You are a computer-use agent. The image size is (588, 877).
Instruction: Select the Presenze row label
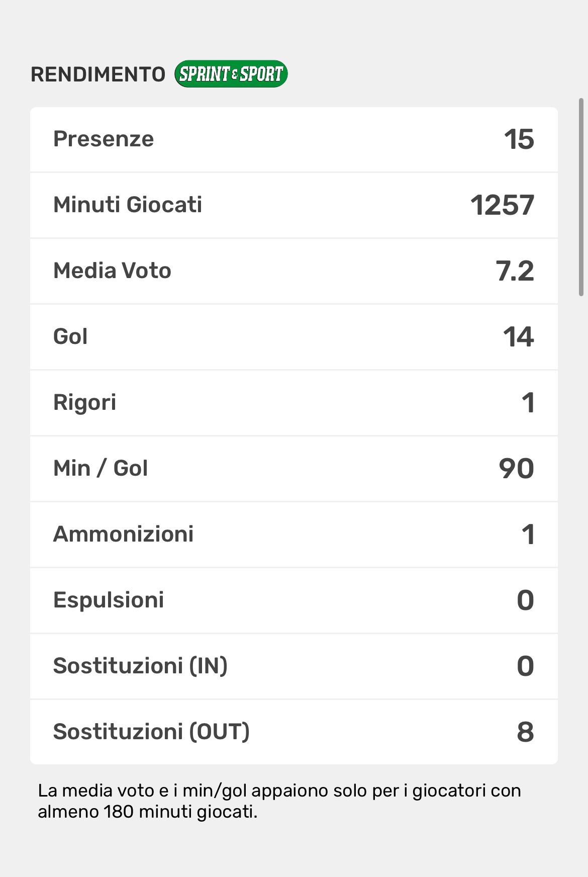[104, 139]
